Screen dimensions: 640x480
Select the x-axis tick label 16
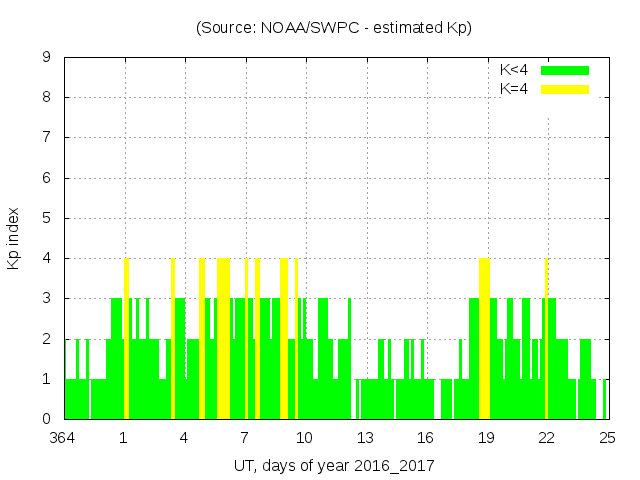[x=425, y=437]
